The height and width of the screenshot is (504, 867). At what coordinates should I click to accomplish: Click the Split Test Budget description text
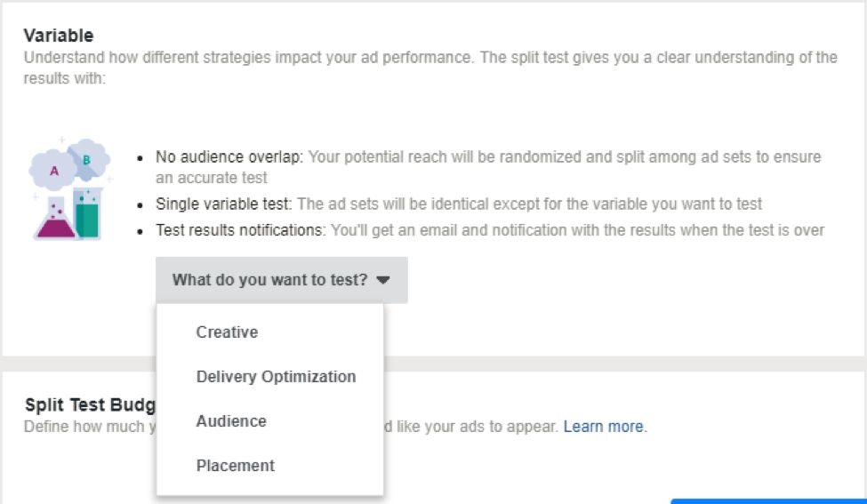tap(89, 427)
